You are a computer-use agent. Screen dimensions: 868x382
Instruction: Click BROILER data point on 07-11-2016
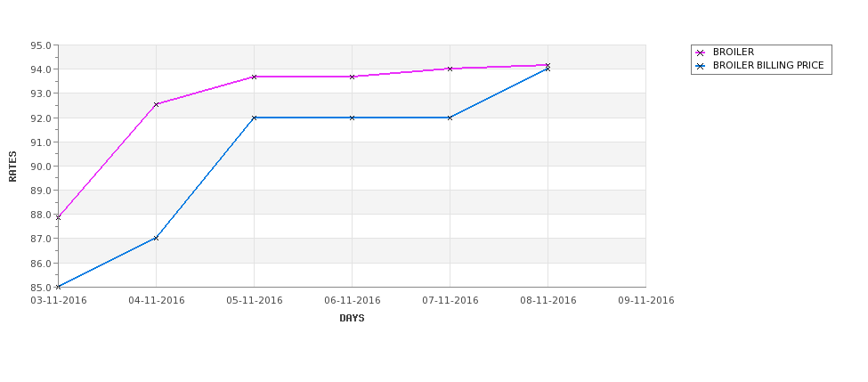[x=450, y=69]
